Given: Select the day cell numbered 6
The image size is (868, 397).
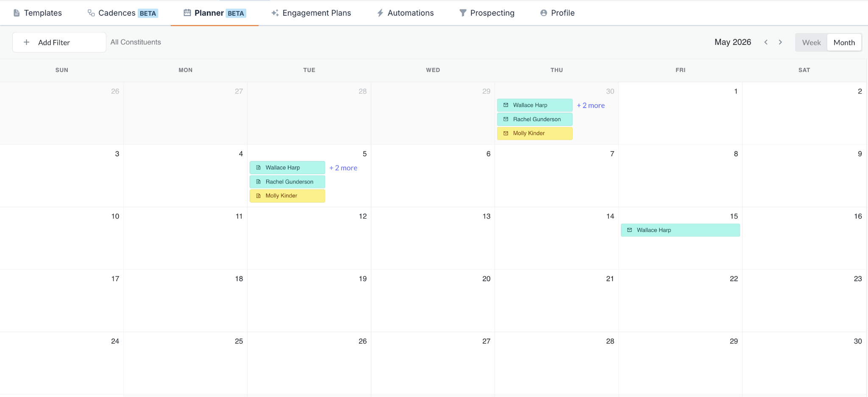Looking at the screenshot, I should [433, 176].
